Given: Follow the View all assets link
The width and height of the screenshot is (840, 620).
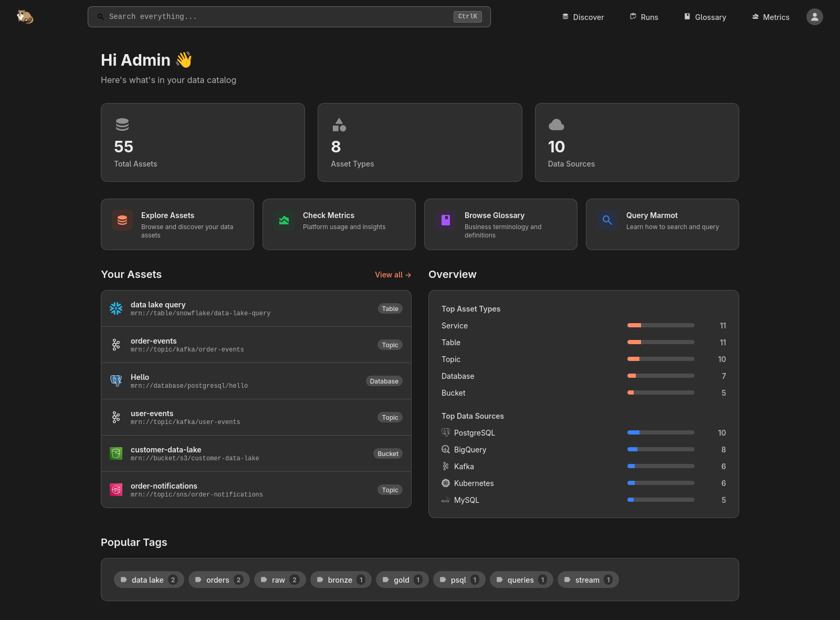Looking at the screenshot, I should [x=393, y=275].
